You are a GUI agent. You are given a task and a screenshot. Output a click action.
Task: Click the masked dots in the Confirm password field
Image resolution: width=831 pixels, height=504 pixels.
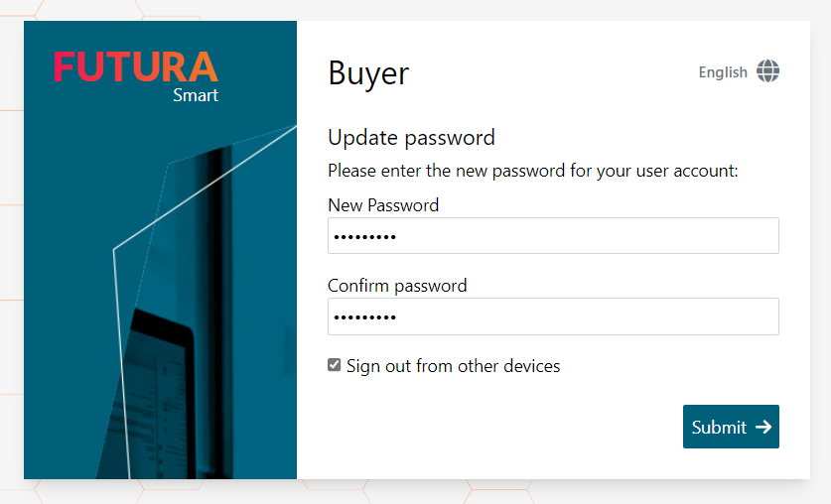tap(363, 317)
